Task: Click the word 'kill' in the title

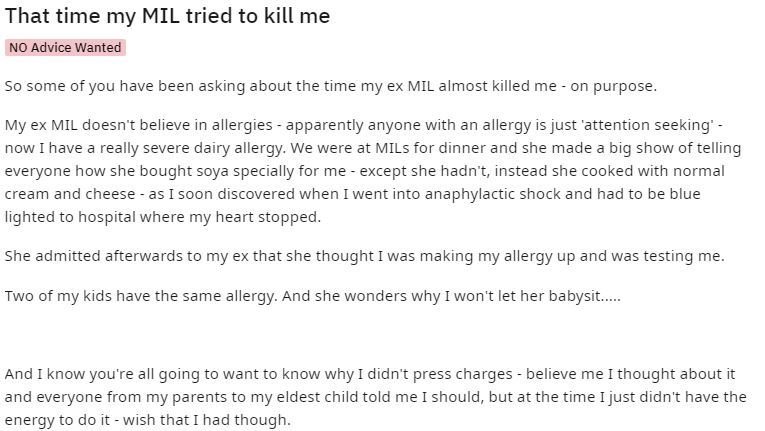Action: click(x=278, y=16)
